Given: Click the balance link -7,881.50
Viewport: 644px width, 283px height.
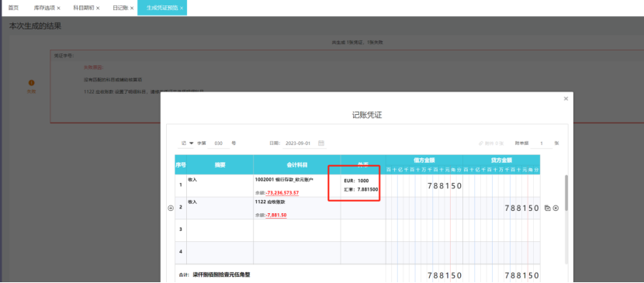Looking at the screenshot, I should tap(276, 215).
